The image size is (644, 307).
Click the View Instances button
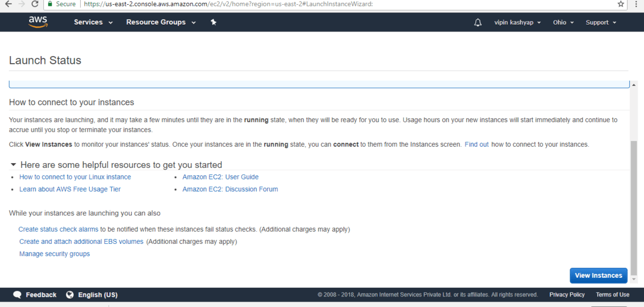(x=598, y=275)
